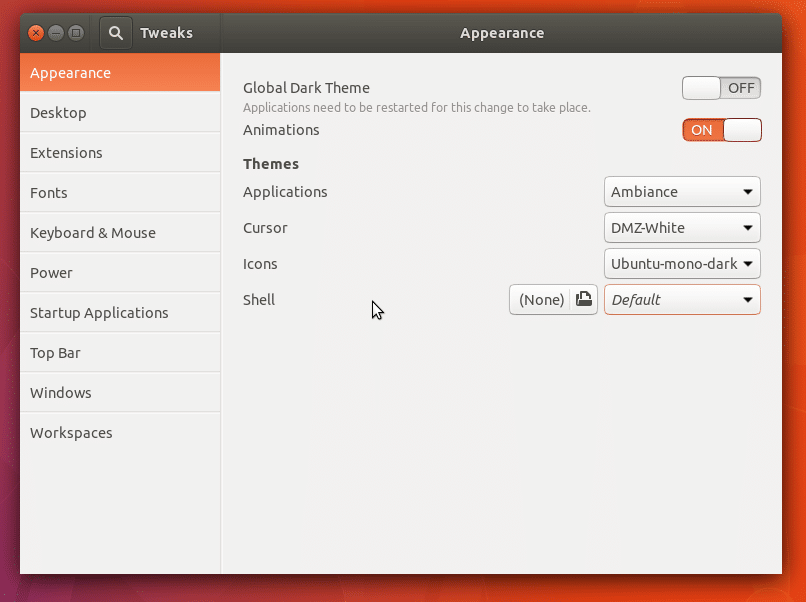Click the Shell label text

pyautogui.click(x=259, y=300)
